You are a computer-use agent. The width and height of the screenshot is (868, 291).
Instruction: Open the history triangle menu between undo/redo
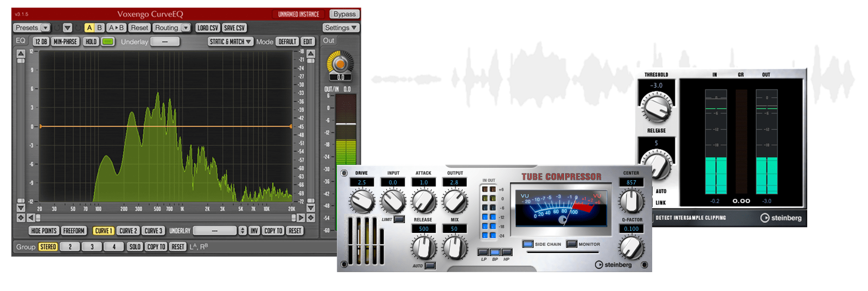tap(68, 28)
